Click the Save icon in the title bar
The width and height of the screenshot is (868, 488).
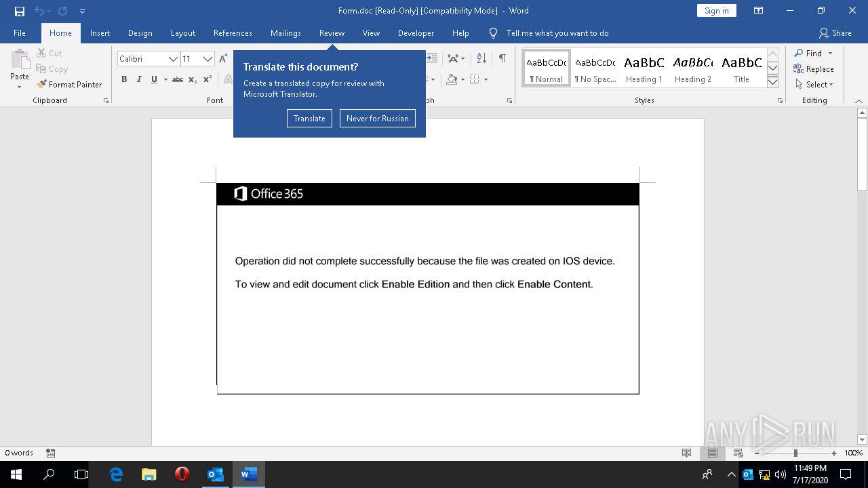tap(19, 11)
